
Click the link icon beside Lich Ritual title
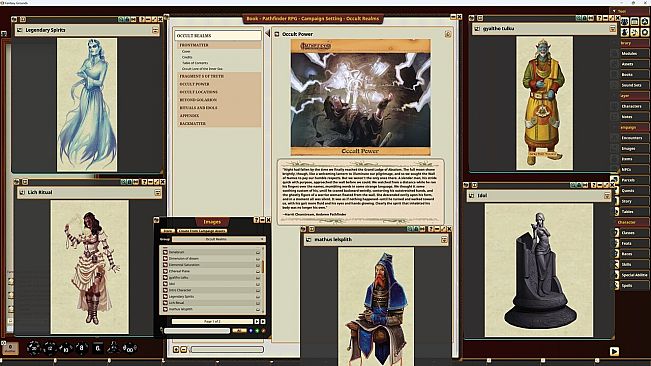click(x=22, y=192)
